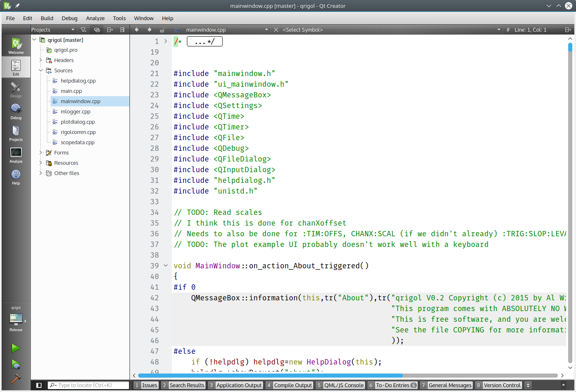Switch to Debug mode in sidebar
The width and height of the screenshot is (576, 392).
16,111
